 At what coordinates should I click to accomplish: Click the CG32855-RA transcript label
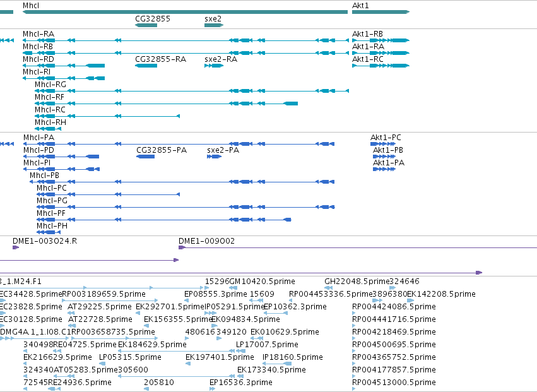[x=161, y=59]
